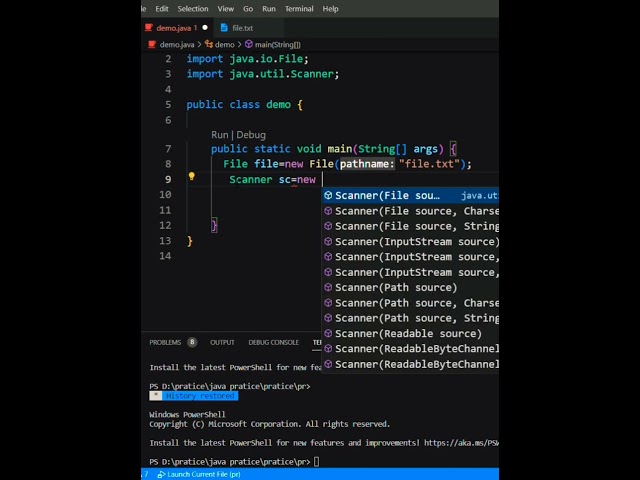Screen dimensions: 640x480
Task: Open the DEBUG CONSOLE panel tab
Action: 273,342
